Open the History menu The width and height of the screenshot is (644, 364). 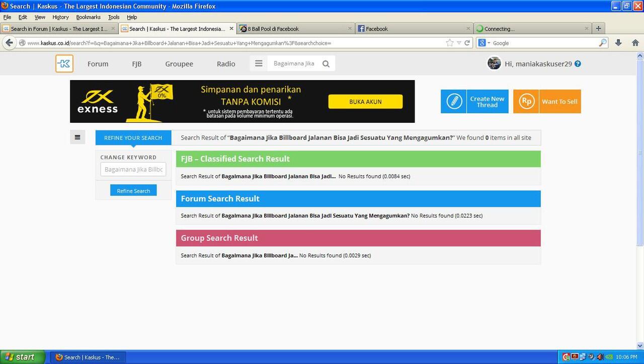pyautogui.click(x=60, y=17)
